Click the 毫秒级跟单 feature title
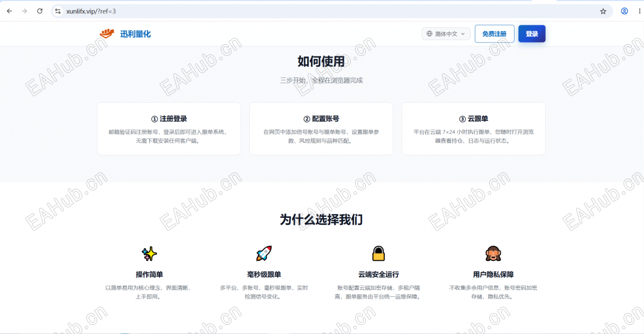Image resolution: width=644 pixels, height=334 pixels. point(264,274)
